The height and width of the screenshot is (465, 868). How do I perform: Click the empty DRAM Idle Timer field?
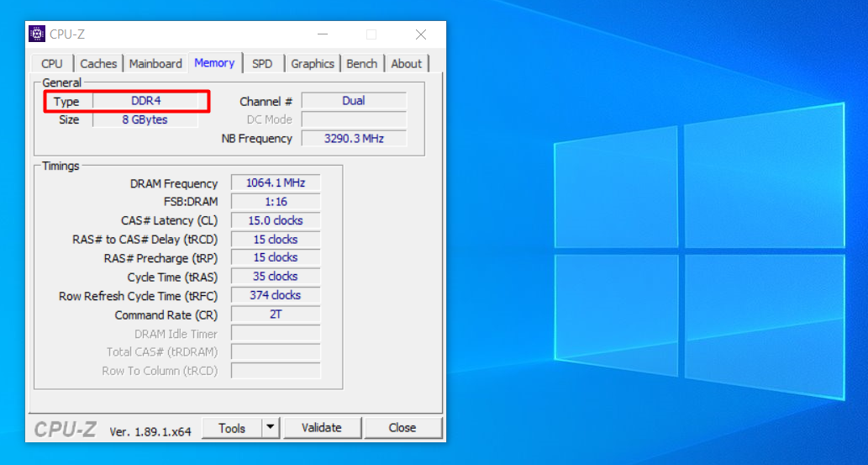276,333
